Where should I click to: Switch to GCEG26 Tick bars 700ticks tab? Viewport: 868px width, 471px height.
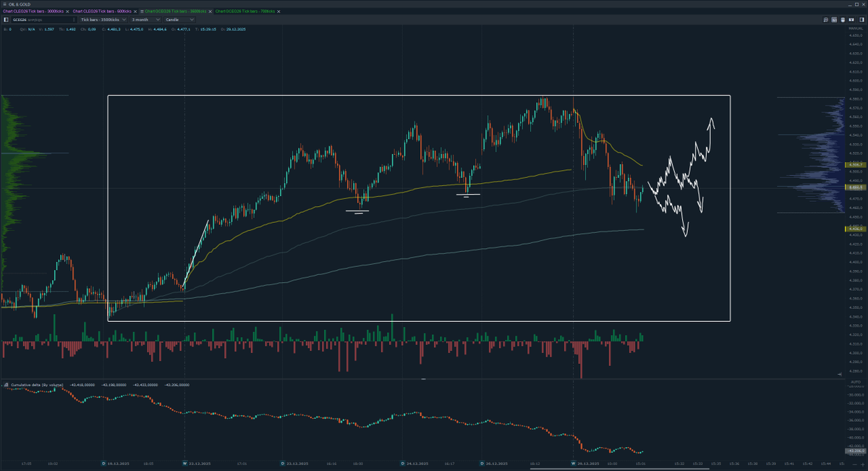(x=244, y=12)
